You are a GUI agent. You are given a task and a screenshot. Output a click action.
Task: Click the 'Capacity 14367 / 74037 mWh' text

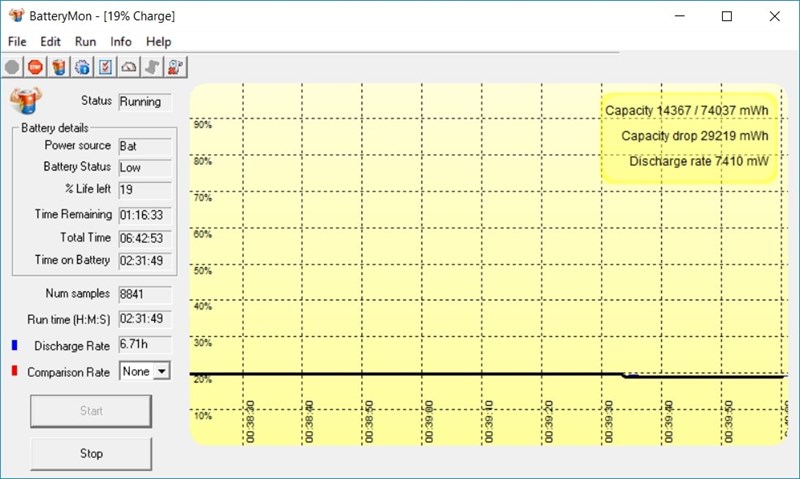[686, 111]
